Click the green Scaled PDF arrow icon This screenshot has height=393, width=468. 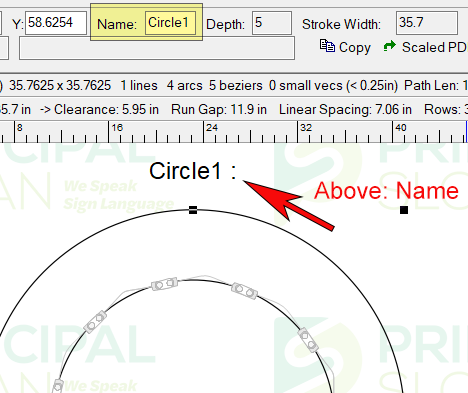pyautogui.click(x=389, y=46)
